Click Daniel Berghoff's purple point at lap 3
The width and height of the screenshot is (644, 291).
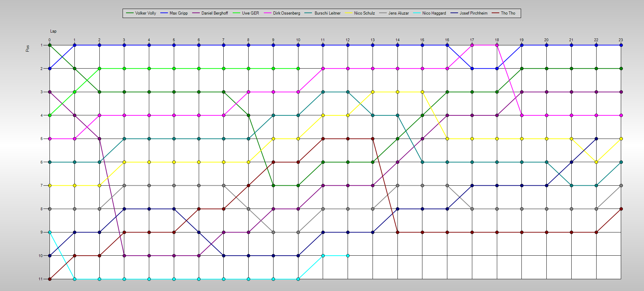coord(124,256)
